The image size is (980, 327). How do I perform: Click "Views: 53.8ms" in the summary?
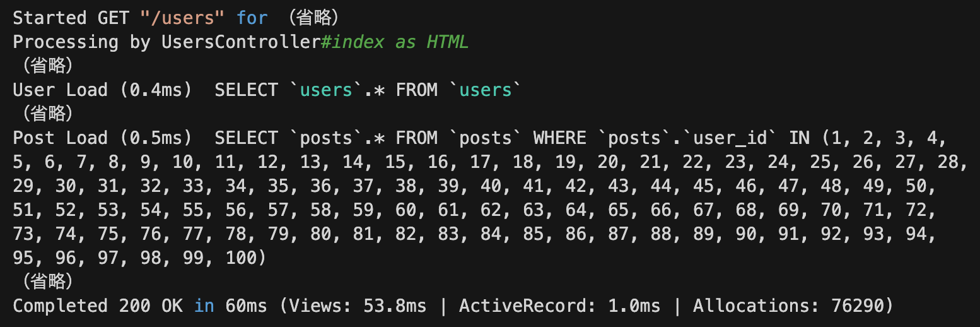coord(358,306)
